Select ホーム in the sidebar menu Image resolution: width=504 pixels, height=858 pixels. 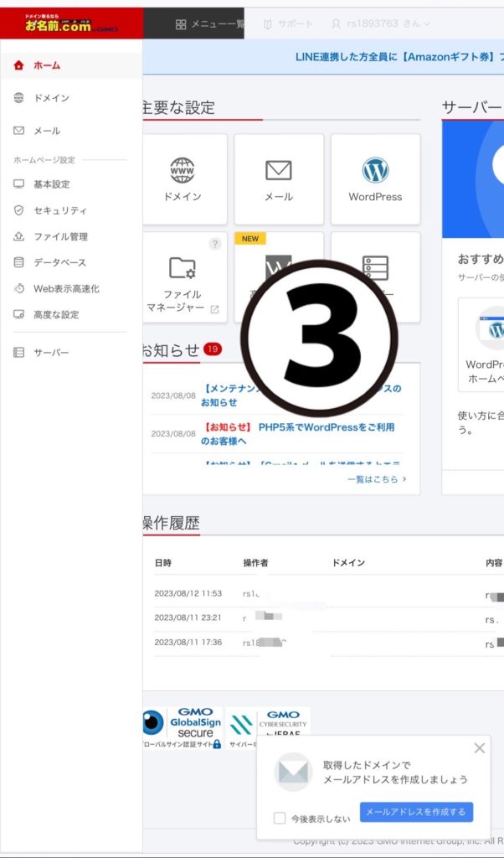coord(47,65)
